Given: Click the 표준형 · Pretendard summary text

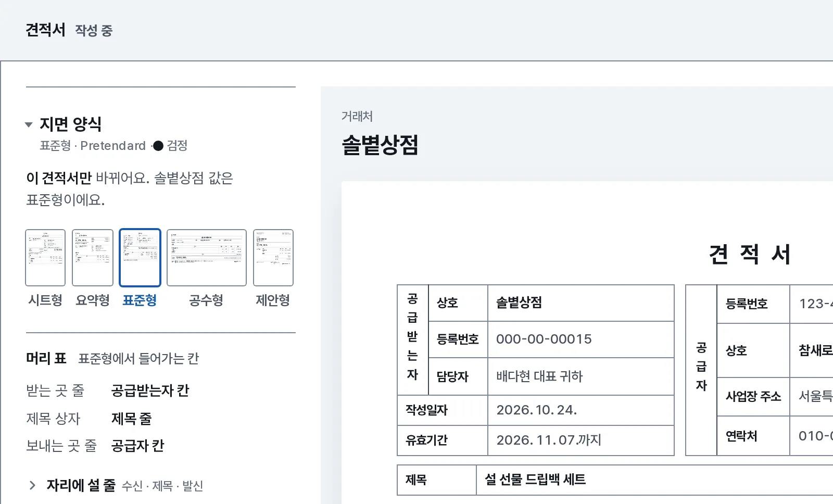Looking at the screenshot, I should coord(93,146).
